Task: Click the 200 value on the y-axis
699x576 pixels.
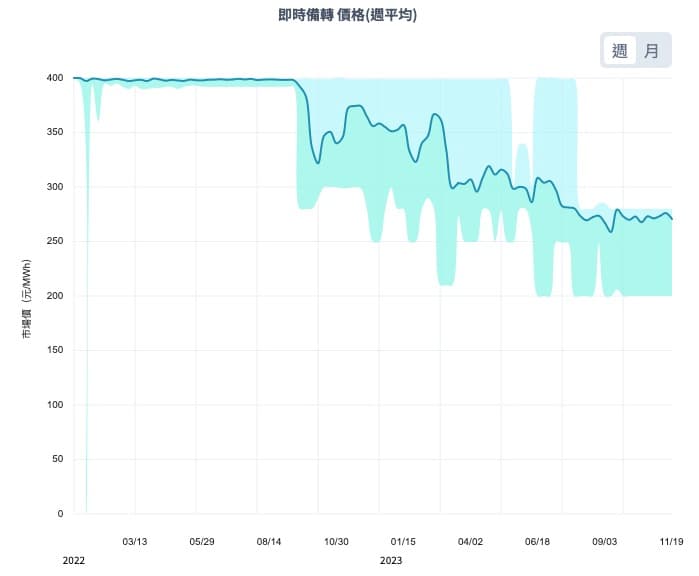Action: click(x=54, y=296)
